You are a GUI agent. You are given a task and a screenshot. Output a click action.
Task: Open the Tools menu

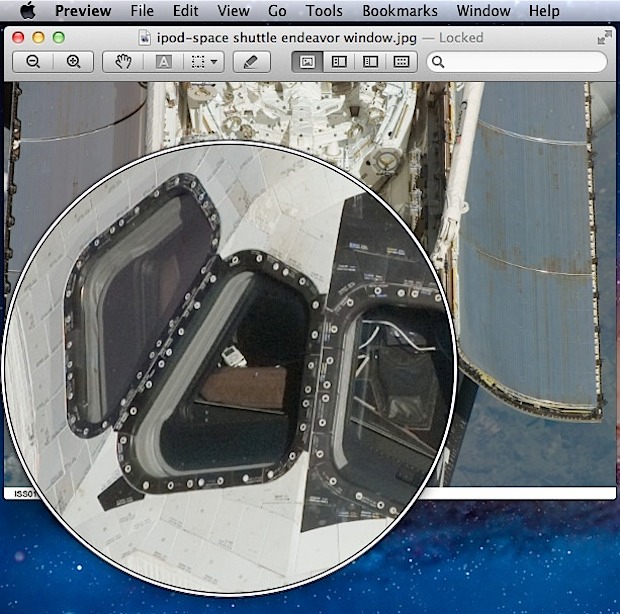pos(324,11)
